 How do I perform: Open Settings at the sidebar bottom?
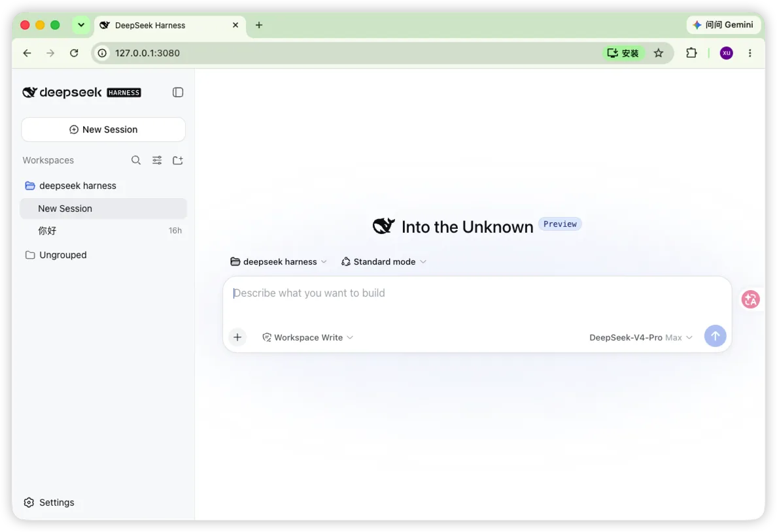[49, 503]
